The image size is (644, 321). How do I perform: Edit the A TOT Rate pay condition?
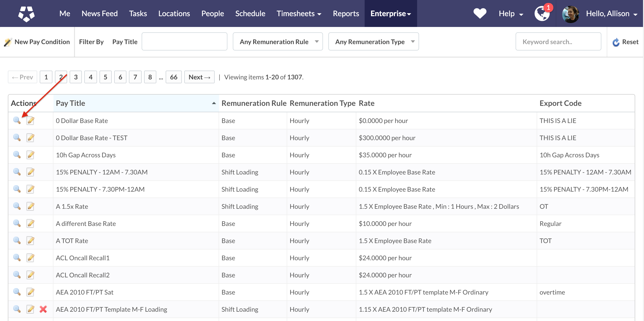click(x=30, y=240)
